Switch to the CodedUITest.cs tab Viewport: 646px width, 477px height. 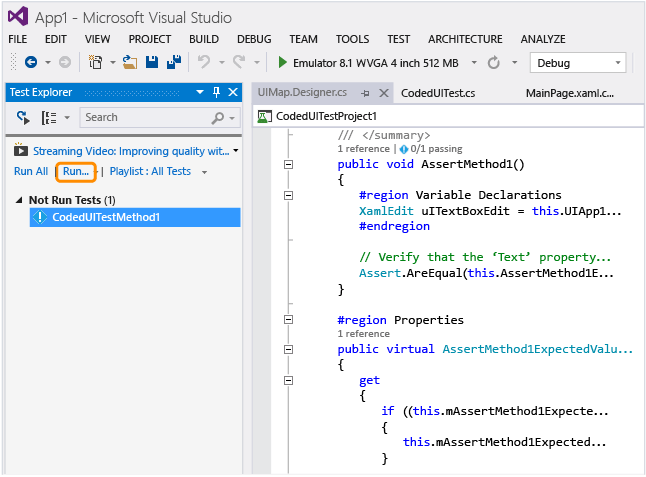click(438, 94)
